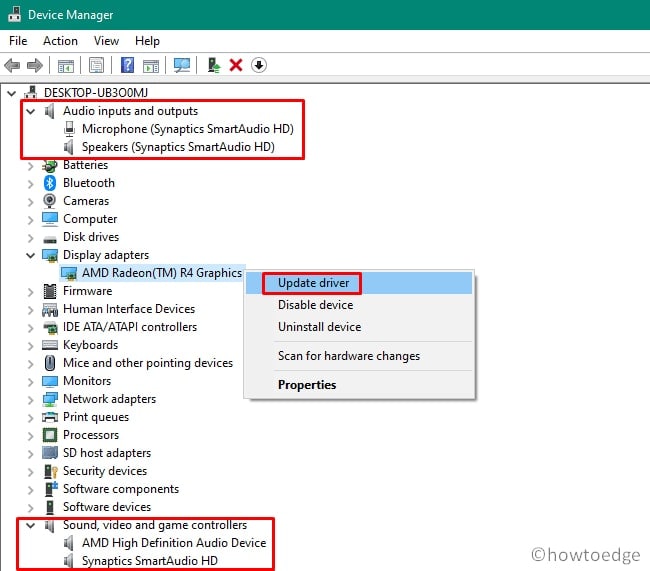Screen dimensions: 650x571
Task: Click the Firmware chip icon
Action: [50, 291]
